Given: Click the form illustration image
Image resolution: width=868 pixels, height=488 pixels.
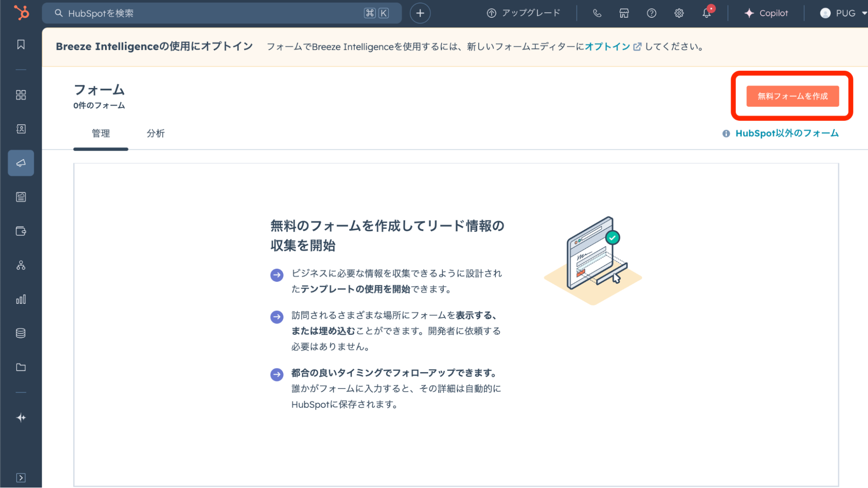Looking at the screenshot, I should click(593, 260).
